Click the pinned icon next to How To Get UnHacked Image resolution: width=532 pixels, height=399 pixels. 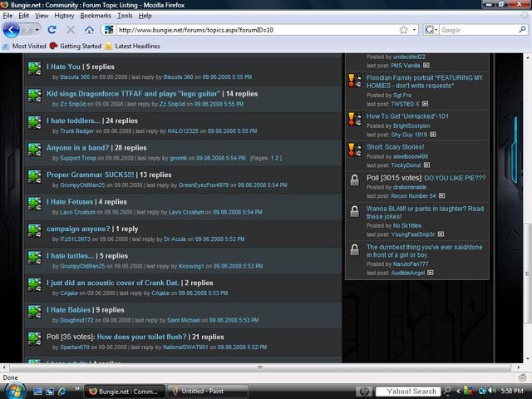click(x=355, y=119)
